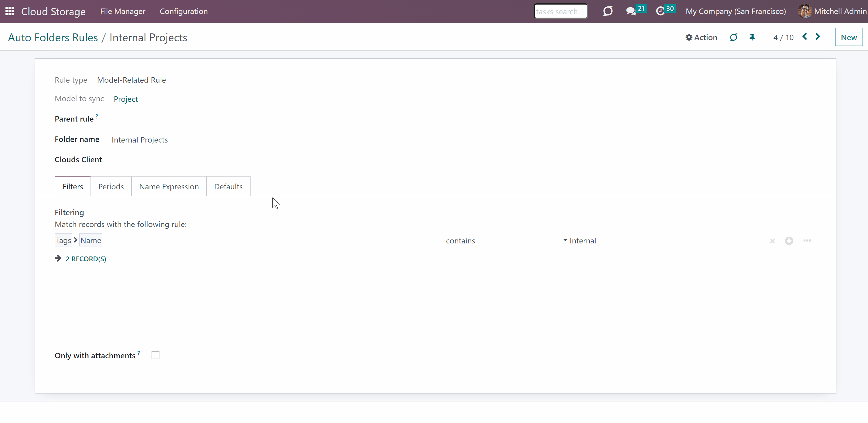This screenshot has width=868, height=423.
Task: Click the Clouds Client label
Action: tap(78, 160)
